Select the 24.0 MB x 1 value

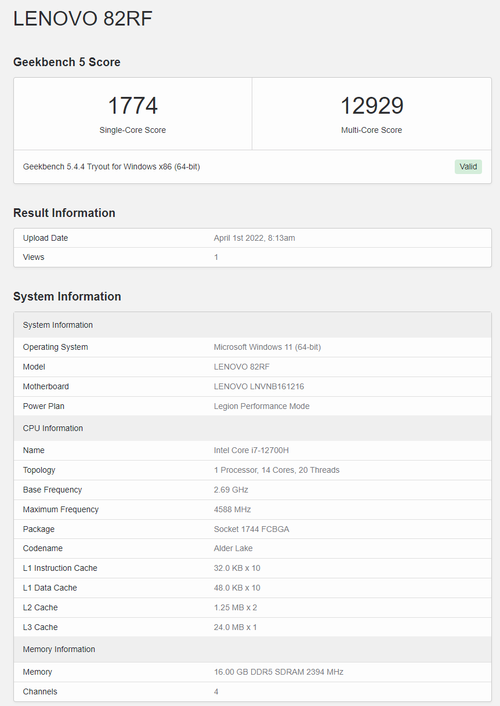pyautogui.click(x=235, y=627)
